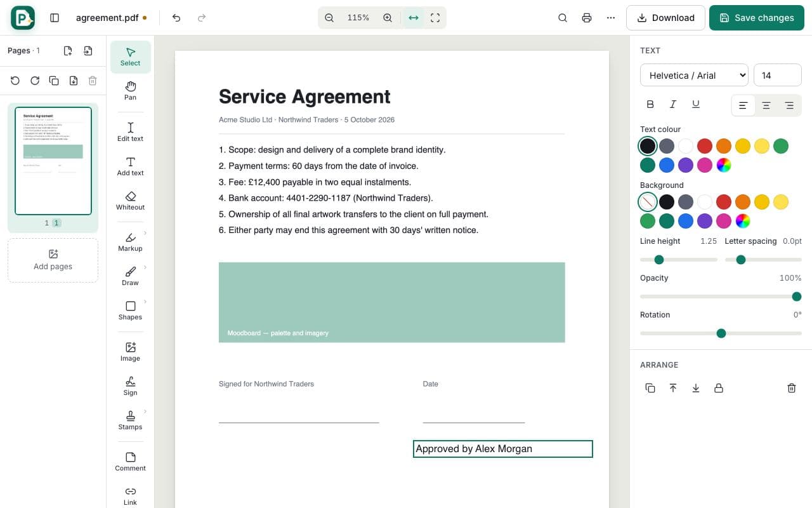Toggle fit-to-width mode
Viewport: 812px width, 508px height.
click(x=414, y=18)
